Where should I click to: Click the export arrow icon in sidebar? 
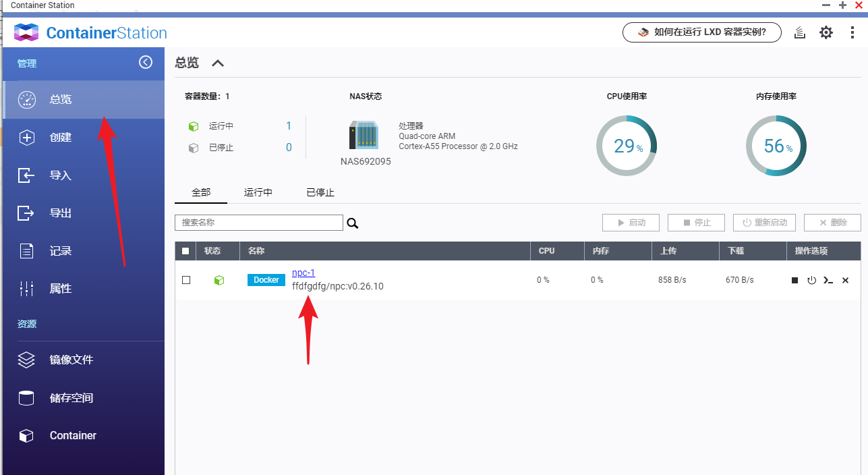point(26,213)
